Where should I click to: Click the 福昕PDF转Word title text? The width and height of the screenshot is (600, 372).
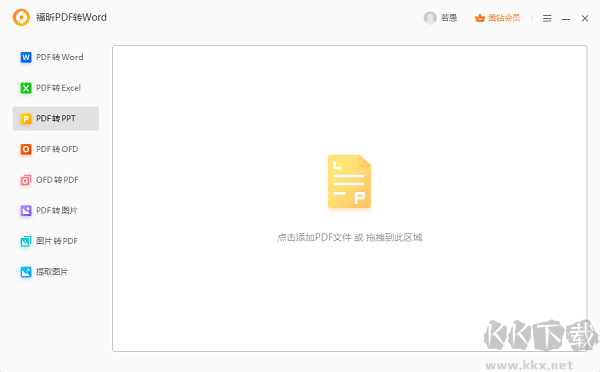tap(71, 18)
